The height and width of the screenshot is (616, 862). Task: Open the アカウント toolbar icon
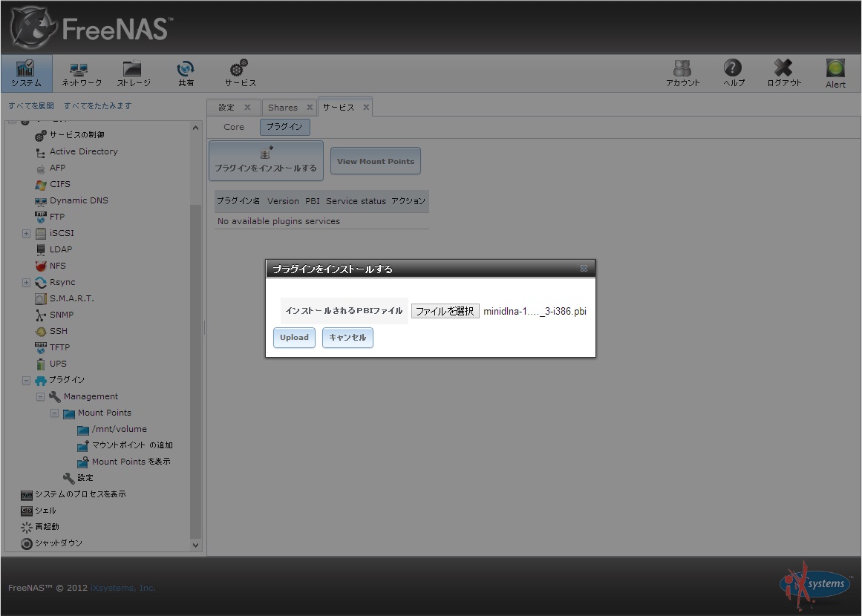pyautogui.click(x=682, y=73)
